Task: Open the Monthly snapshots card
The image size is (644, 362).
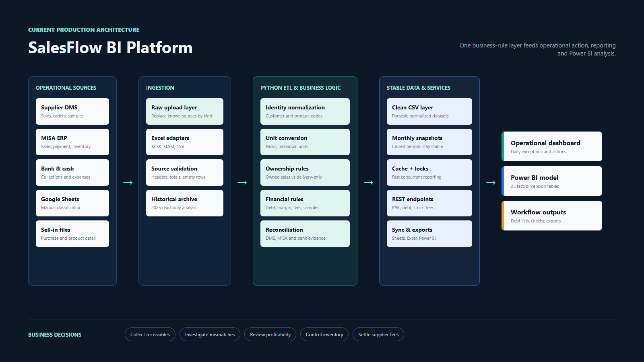Action: tap(429, 142)
